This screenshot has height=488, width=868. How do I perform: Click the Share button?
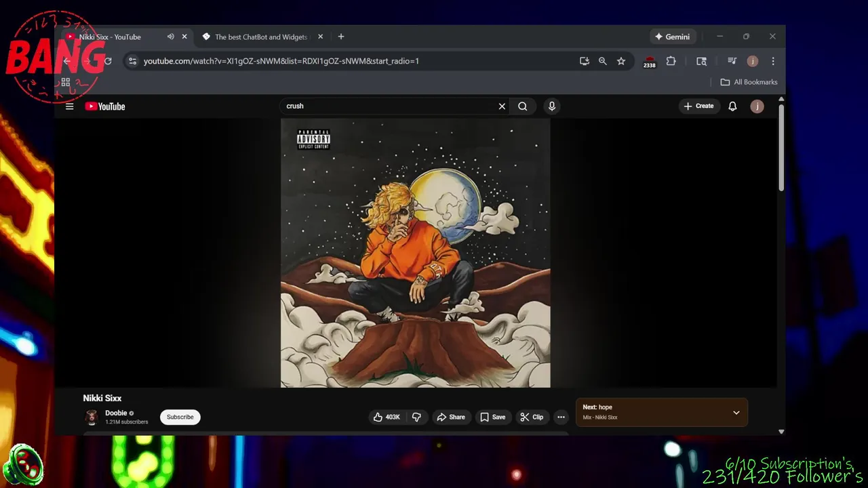452,417
